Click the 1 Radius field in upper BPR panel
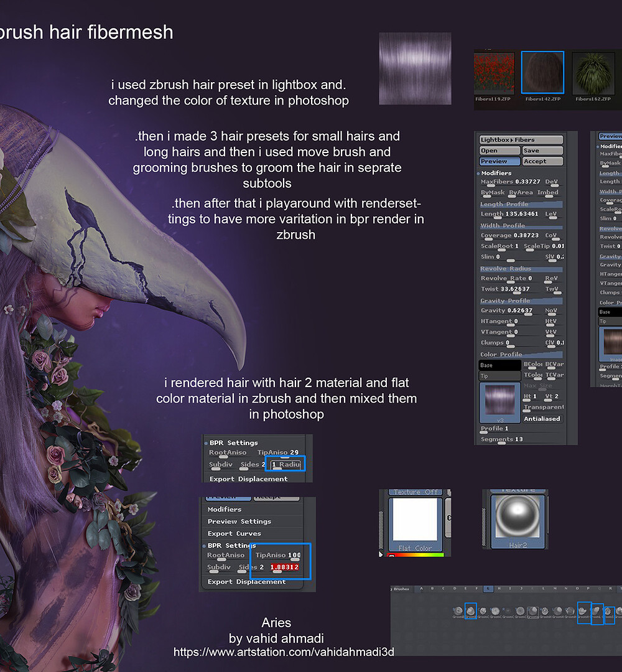This screenshot has width=622, height=672. 286,465
